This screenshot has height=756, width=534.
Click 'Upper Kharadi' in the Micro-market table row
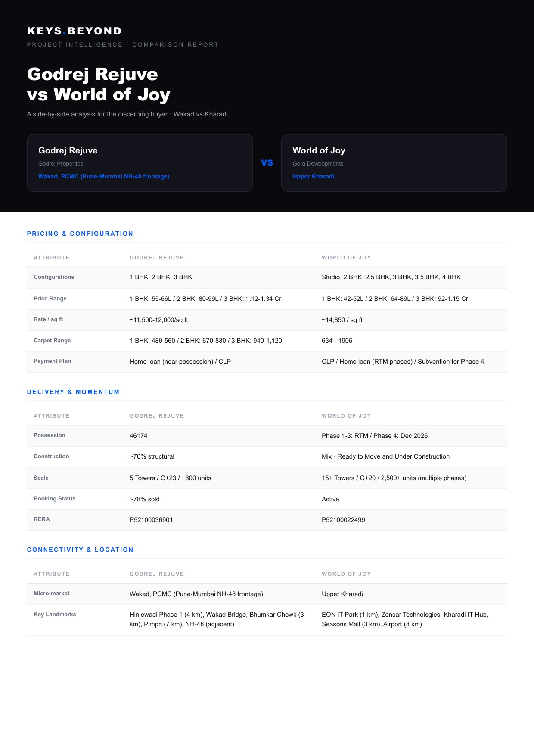pyautogui.click(x=342, y=594)
